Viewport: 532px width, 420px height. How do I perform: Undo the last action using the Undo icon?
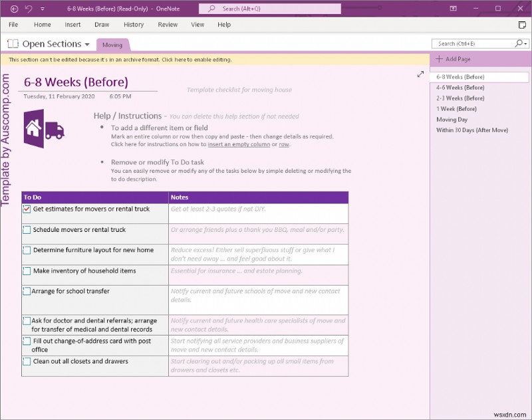tap(27, 9)
